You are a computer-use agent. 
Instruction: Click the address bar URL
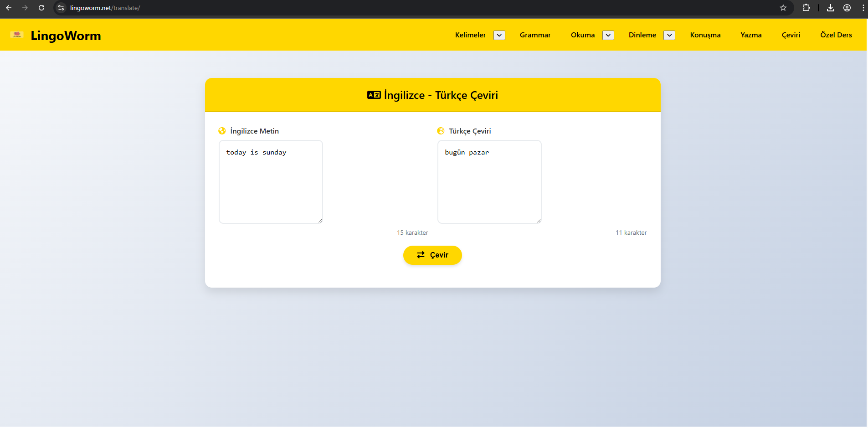tap(105, 8)
